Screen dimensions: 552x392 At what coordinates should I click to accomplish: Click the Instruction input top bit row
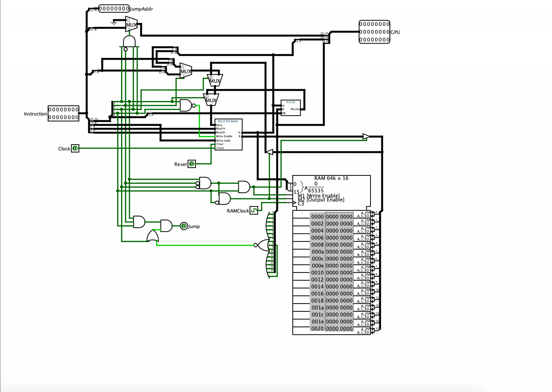point(63,110)
